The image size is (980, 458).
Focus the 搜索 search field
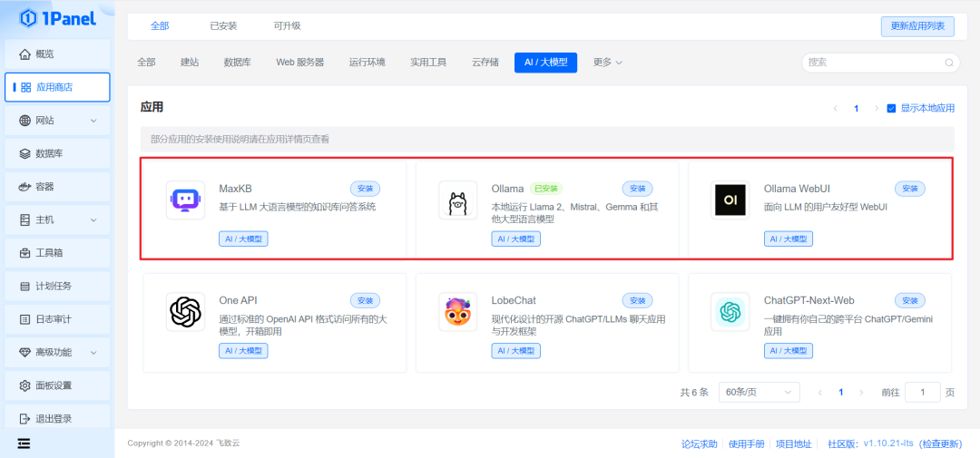[880, 63]
